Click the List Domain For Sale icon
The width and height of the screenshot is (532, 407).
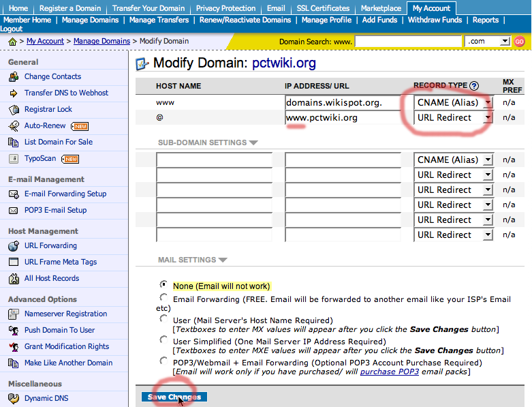14,142
